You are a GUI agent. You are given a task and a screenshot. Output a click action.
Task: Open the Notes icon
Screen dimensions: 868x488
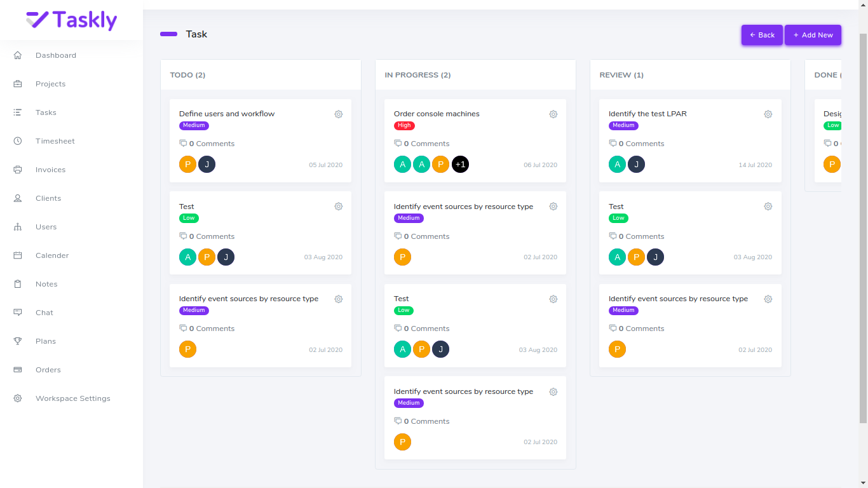pos(18,284)
